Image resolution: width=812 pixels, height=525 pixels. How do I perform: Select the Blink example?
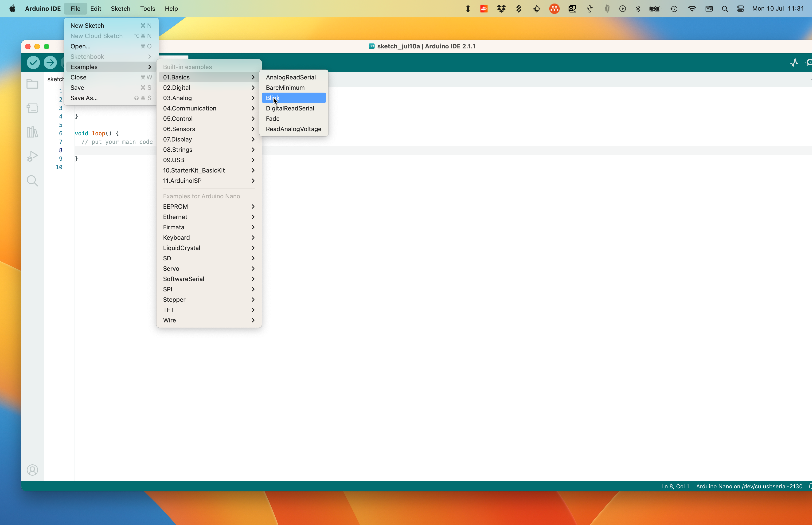click(294, 98)
